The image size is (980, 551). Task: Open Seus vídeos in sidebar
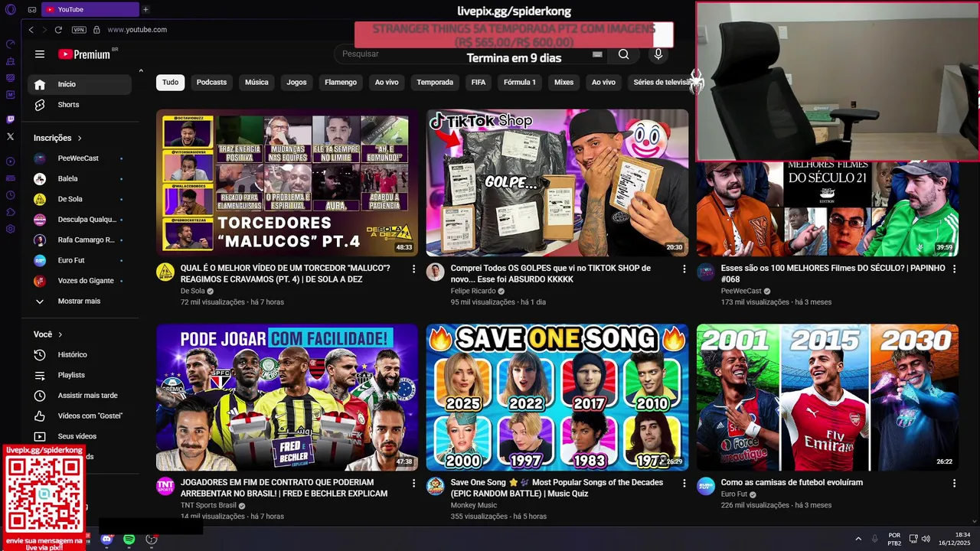coord(79,436)
